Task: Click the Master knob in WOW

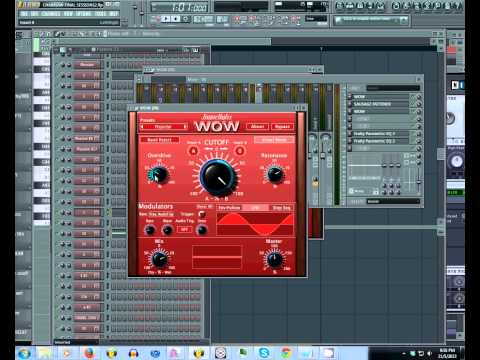Action: pos(275,259)
